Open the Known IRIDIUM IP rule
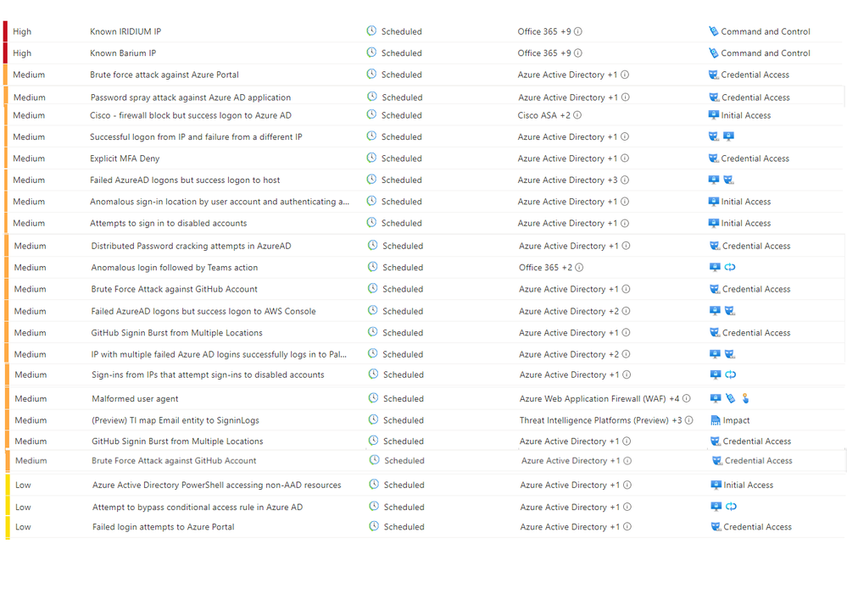847x616 pixels. [x=125, y=31]
